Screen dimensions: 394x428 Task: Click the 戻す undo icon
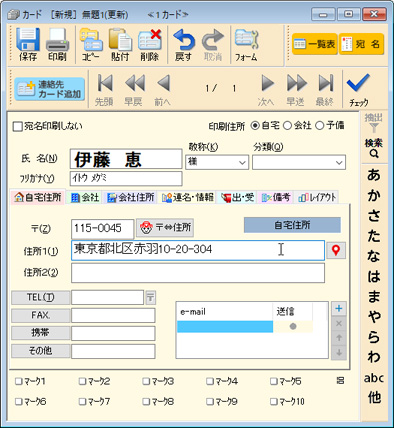(184, 45)
